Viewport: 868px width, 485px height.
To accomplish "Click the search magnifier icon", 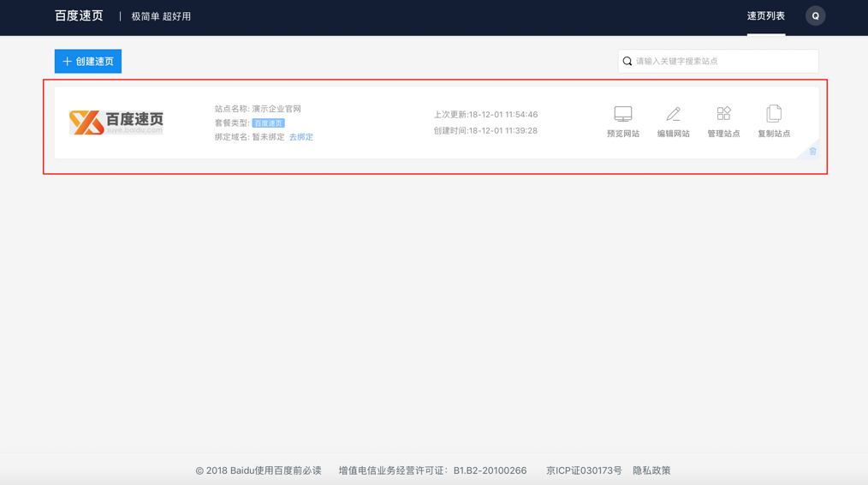I will [627, 62].
